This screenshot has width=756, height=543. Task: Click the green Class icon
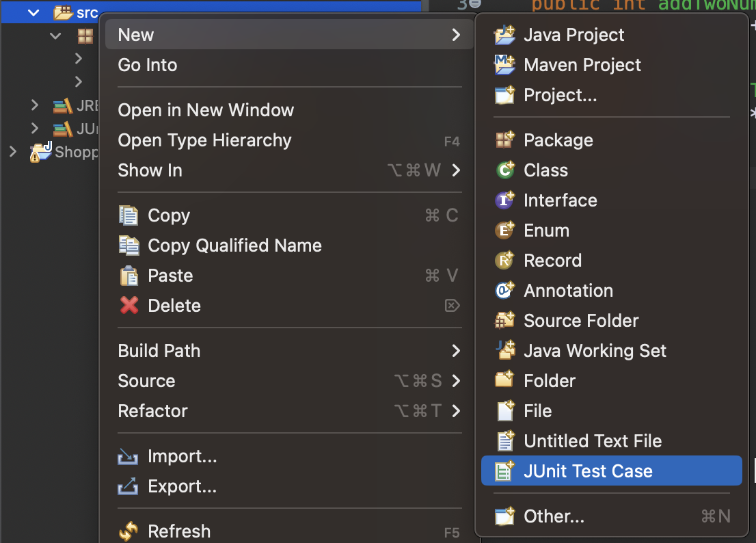pyautogui.click(x=505, y=170)
